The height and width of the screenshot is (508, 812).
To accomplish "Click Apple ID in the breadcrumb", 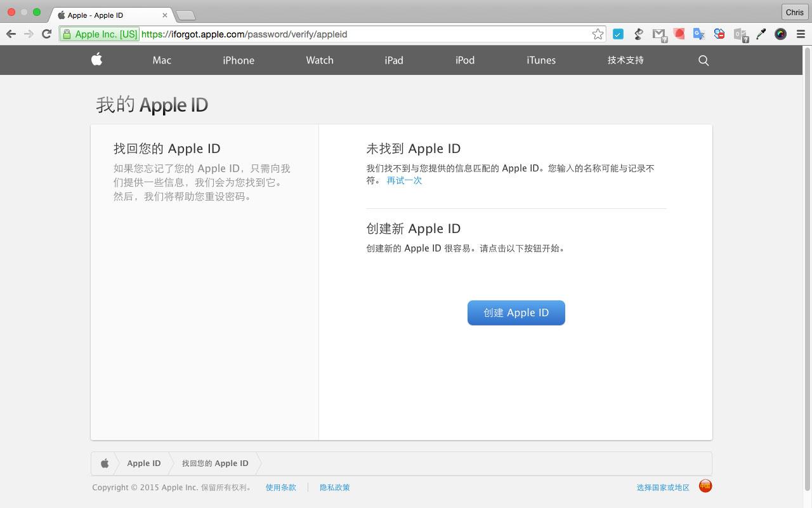I will [x=144, y=464].
